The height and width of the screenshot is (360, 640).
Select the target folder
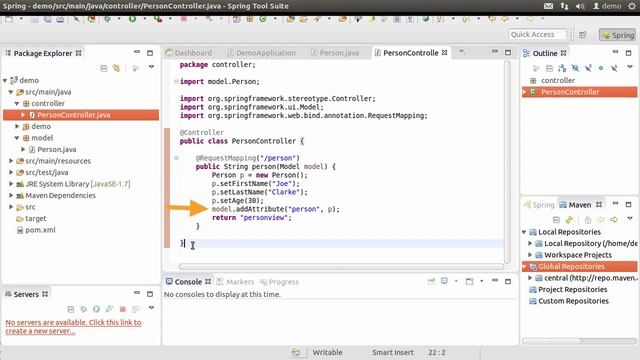[x=31, y=218]
